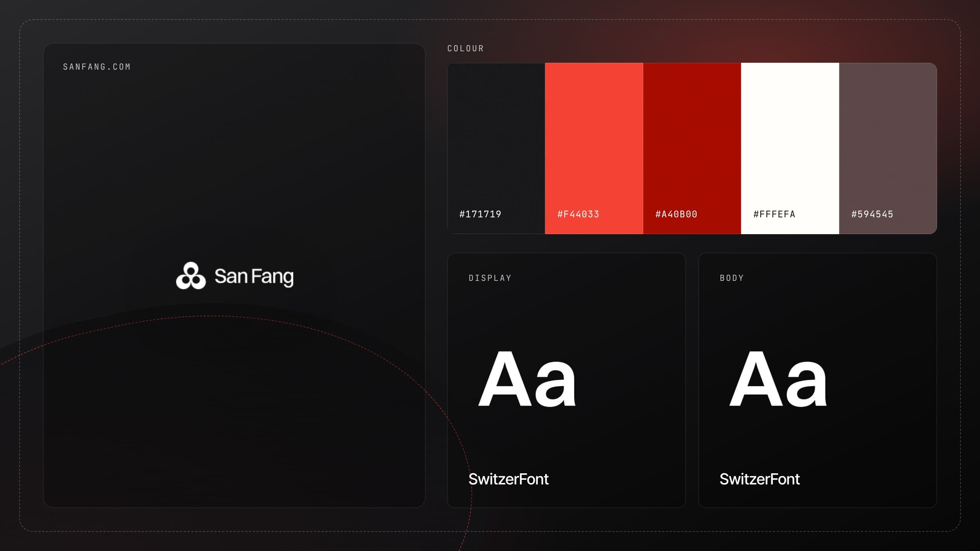Click the #F44033 hex code text
Viewport: 980px width, 551px height.
click(x=578, y=214)
